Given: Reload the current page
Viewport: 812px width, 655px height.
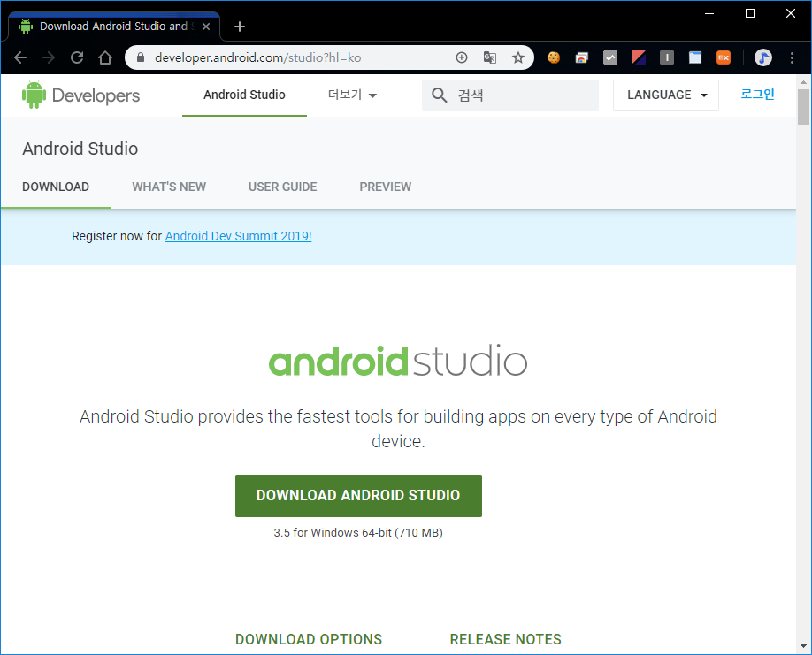Looking at the screenshot, I should pos(77,57).
